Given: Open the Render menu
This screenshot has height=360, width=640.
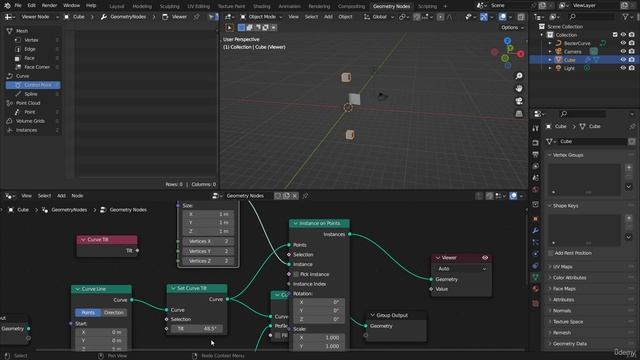Looking at the screenshot, I should click(x=49, y=6).
